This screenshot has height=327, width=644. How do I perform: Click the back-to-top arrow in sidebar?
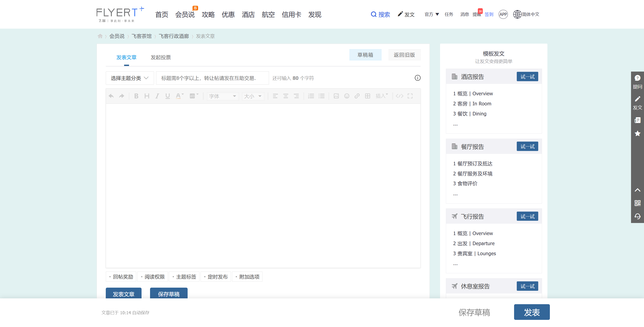tap(638, 190)
